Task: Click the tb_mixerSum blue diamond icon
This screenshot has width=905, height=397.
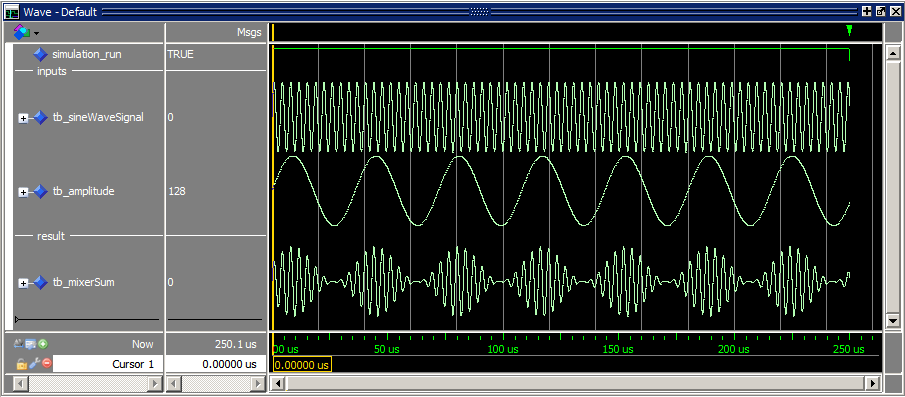Action: click(40, 283)
